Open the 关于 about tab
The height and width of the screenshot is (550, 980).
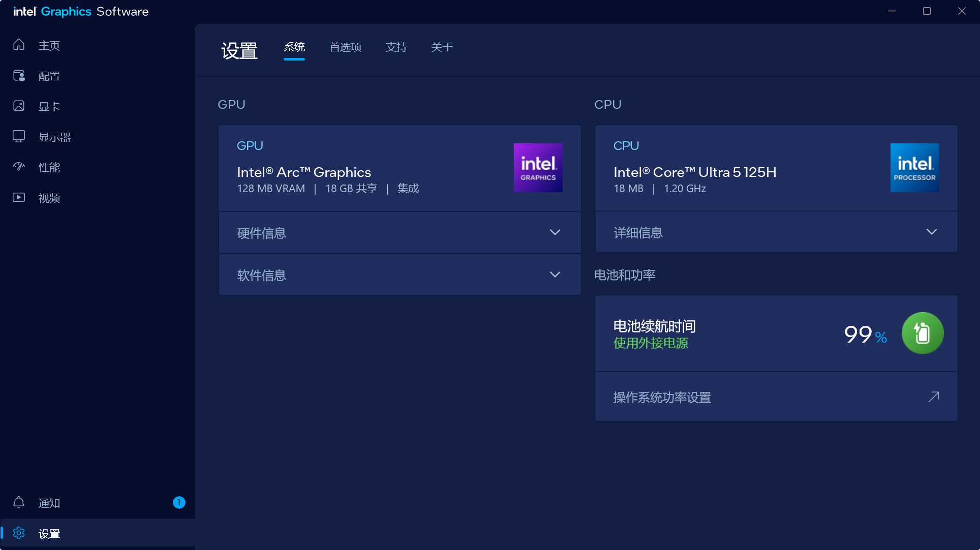[x=442, y=47]
